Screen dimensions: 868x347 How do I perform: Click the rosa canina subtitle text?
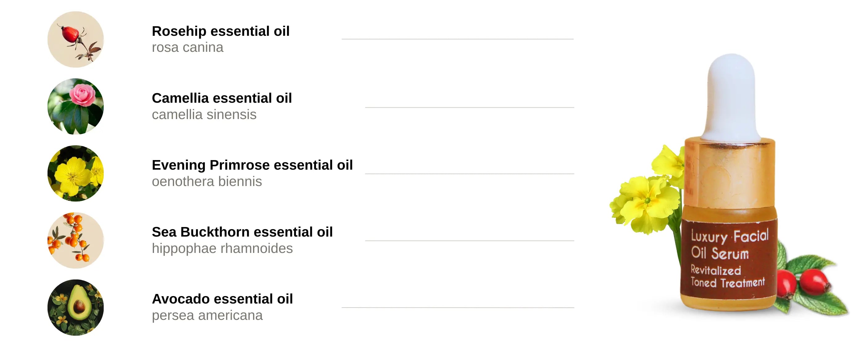[x=188, y=48]
